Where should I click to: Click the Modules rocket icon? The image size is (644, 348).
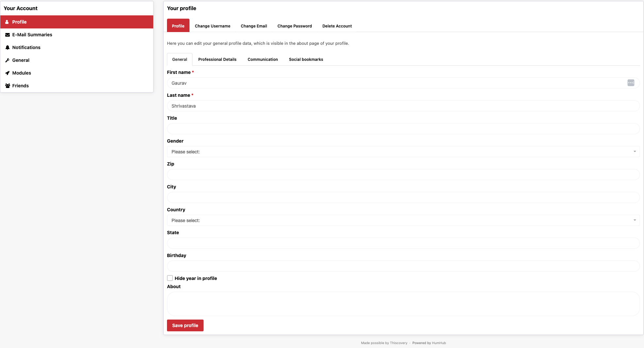coord(8,73)
